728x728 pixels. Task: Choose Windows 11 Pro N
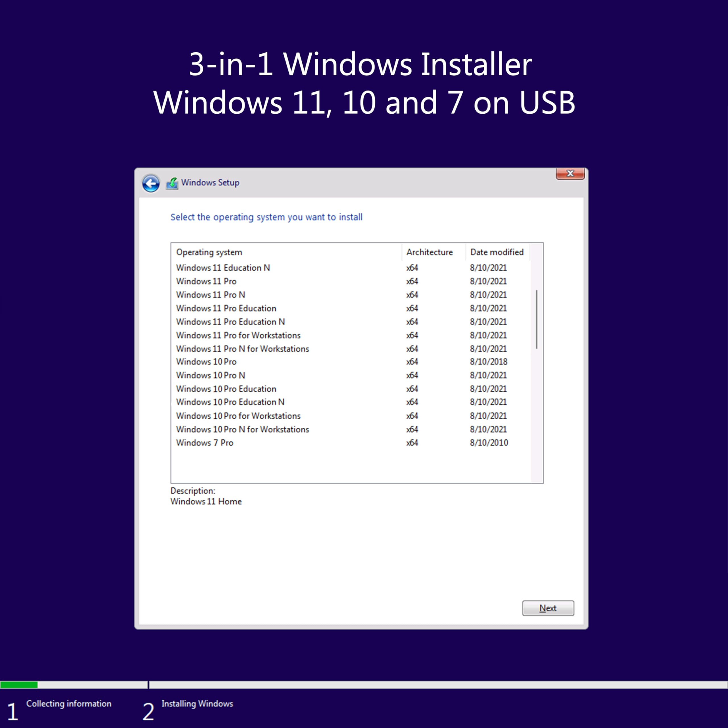210,295
